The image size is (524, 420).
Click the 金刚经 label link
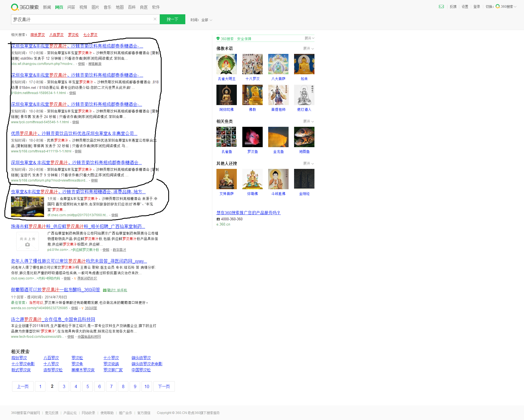304,194
